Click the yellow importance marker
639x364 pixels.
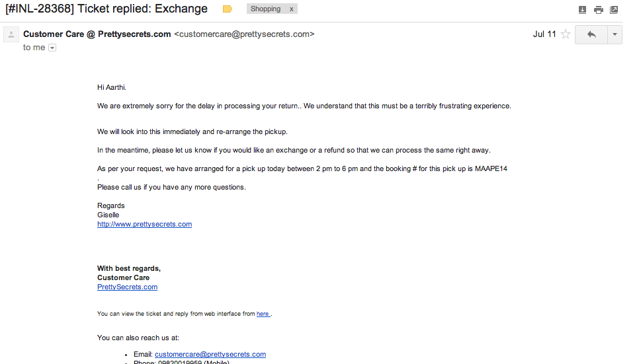tap(228, 9)
